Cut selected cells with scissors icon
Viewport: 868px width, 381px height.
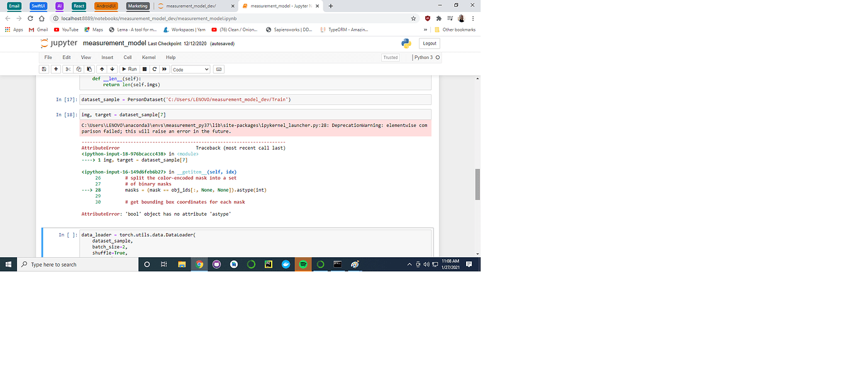[68, 69]
